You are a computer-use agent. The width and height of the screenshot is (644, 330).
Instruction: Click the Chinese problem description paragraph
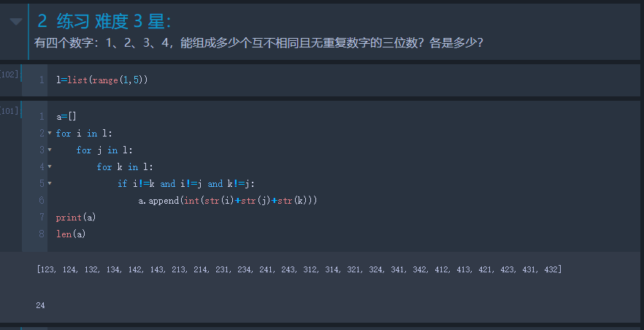pyautogui.click(x=258, y=42)
